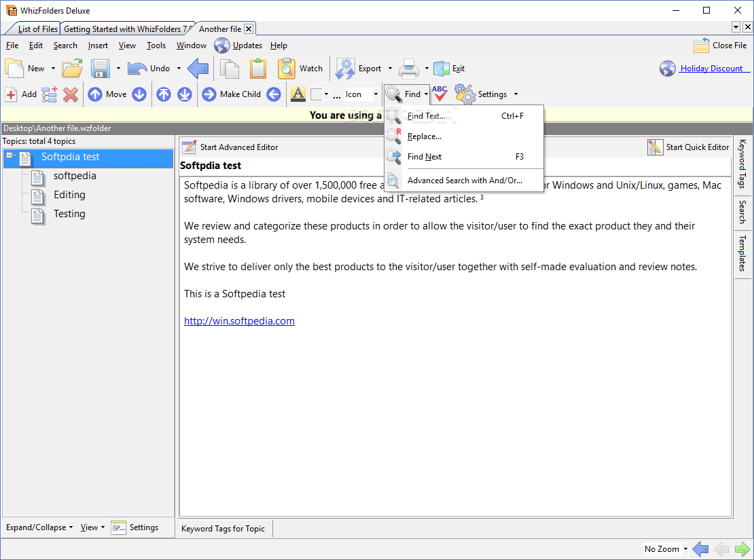Image resolution: width=754 pixels, height=560 pixels.
Task: Open the Keyword Tags side panel
Action: [742, 164]
